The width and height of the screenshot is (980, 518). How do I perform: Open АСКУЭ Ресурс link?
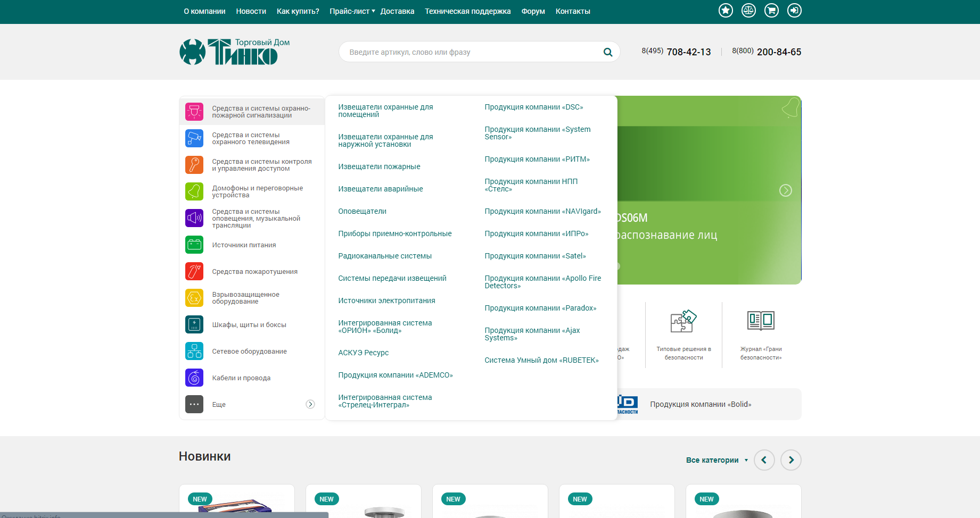pyautogui.click(x=364, y=353)
